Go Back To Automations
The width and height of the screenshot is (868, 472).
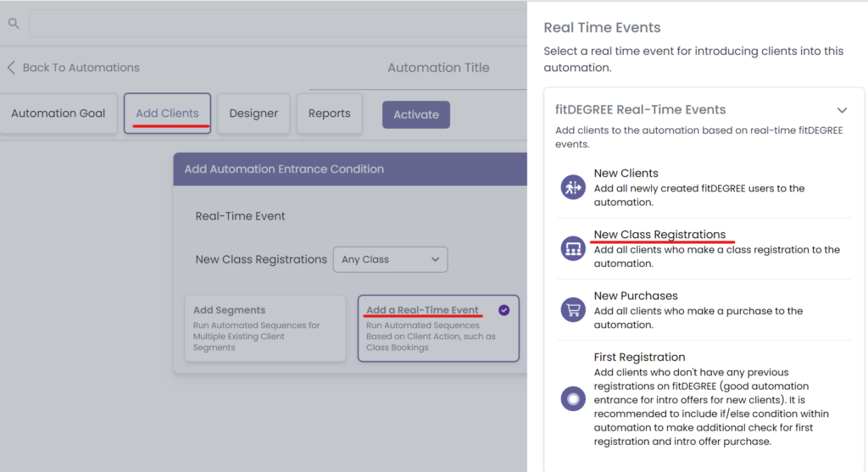pos(81,68)
